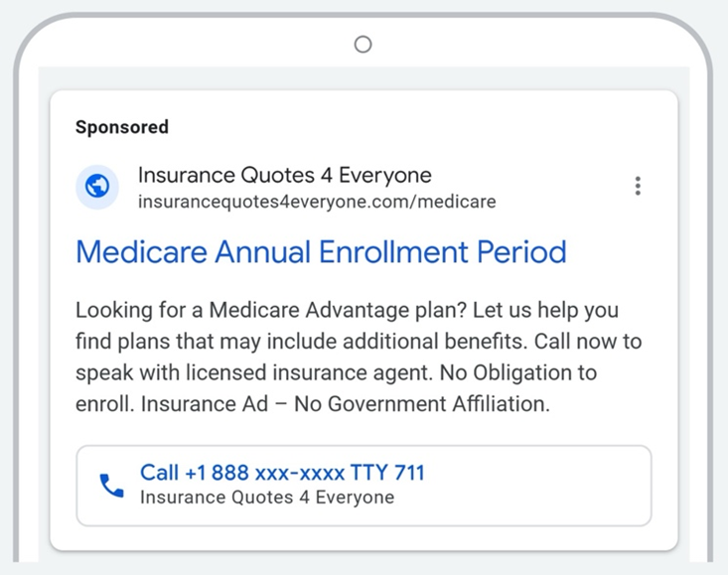The height and width of the screenshot is (575, 728).
Task: Select the advertiser name next to the globe
Action: pyautogui.click(x=284, y=176)
